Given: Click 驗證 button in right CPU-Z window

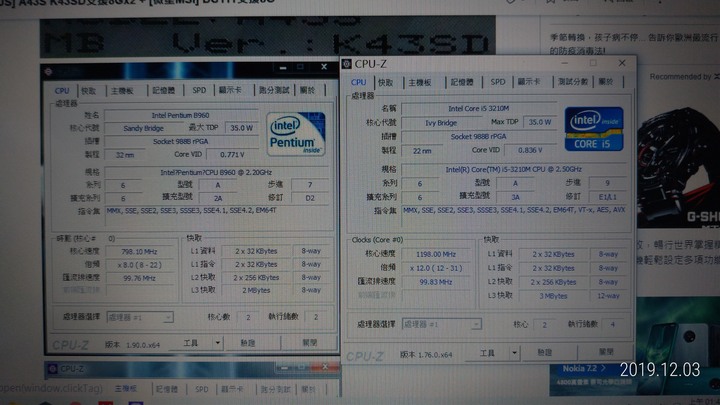Looking at the screenshot, I should point(545,353).
